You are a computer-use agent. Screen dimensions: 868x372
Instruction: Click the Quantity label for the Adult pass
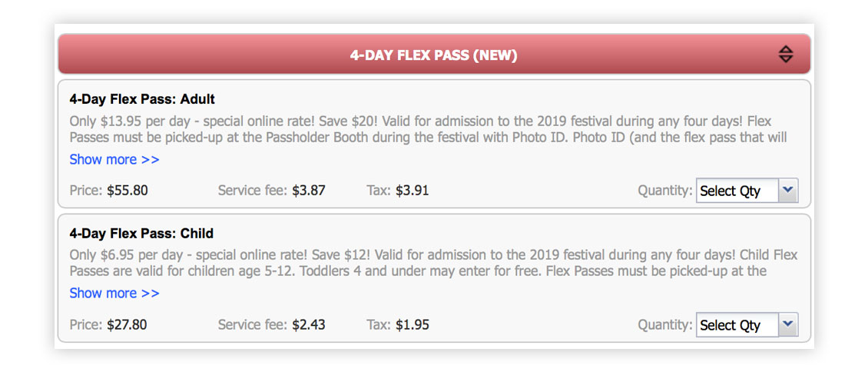[x=665, y=191]
